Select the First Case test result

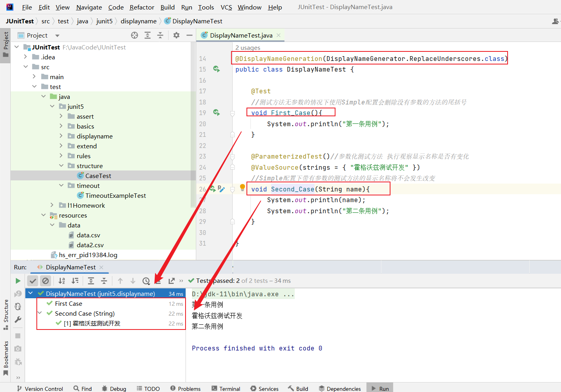click(68, 303)
